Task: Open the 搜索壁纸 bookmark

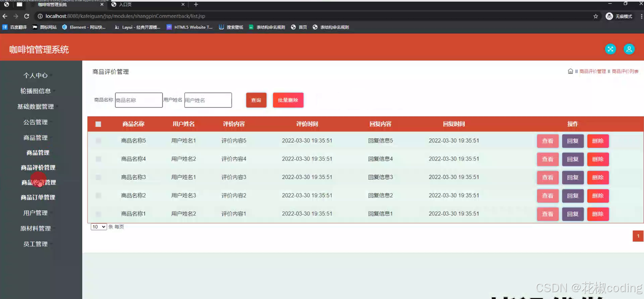Action: point(231,27)
